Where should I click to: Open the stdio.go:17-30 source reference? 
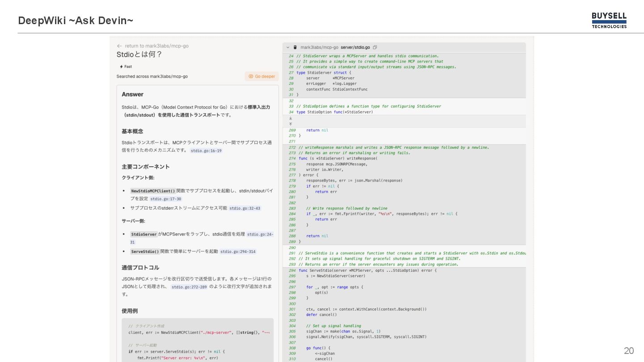pos(165,199)
